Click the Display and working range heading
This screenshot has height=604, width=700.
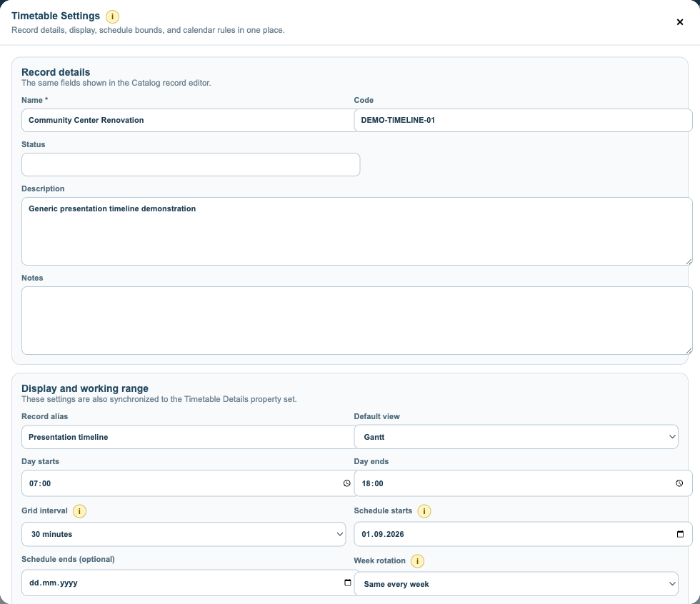[x=85, y=388]
